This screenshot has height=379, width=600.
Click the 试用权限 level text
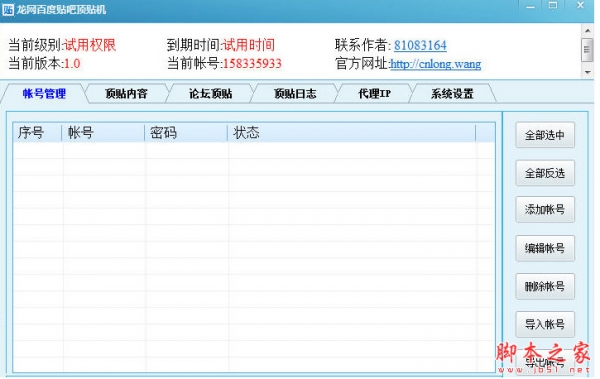pyautogui.click(x=90, y=45)
